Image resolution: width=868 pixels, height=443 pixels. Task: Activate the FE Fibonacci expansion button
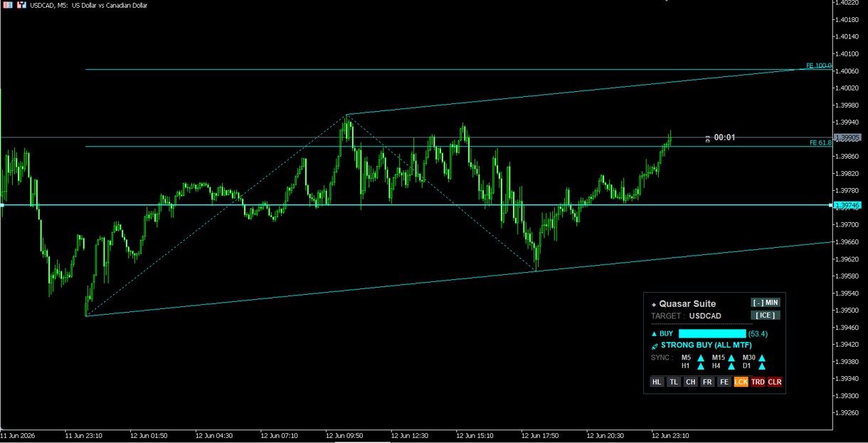[724, 382]
